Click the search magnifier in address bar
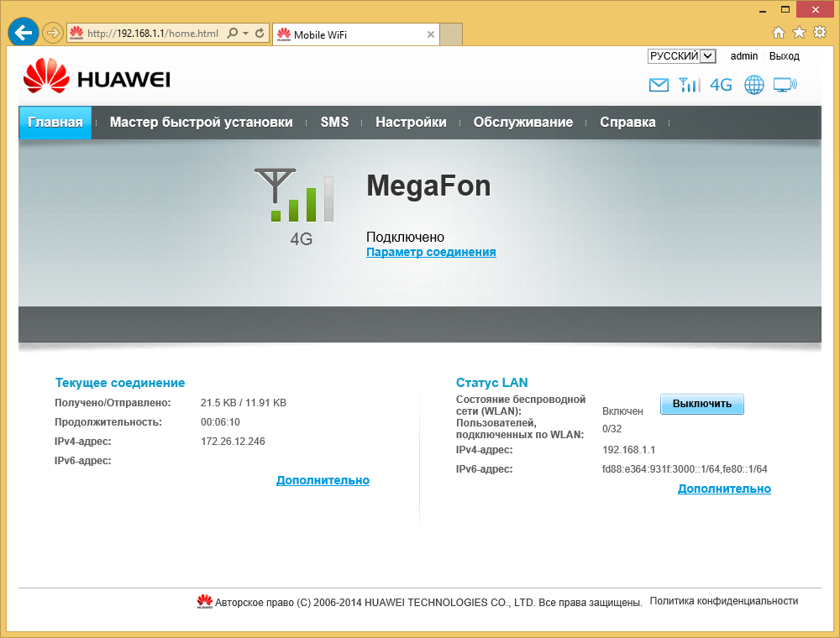 click(x=233, y=34)
